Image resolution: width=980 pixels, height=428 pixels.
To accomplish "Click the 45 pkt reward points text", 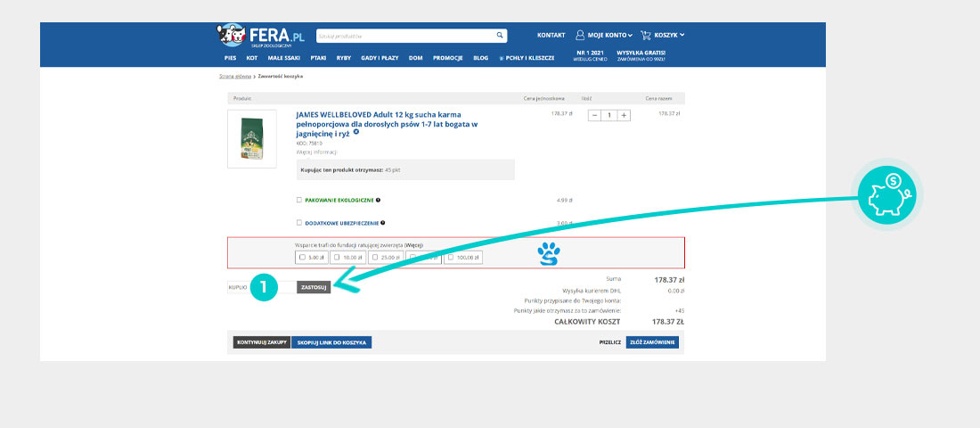I will [x=393, y=169].
